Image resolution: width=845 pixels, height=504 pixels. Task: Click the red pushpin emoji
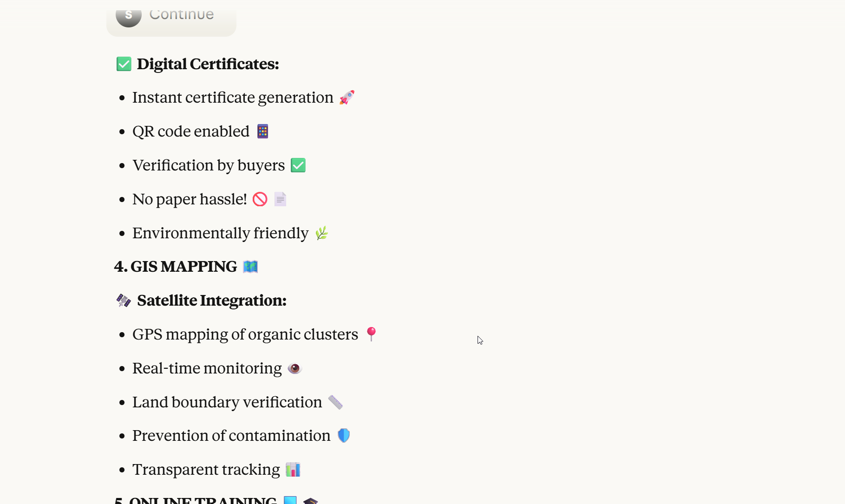[x=371, y=334]
